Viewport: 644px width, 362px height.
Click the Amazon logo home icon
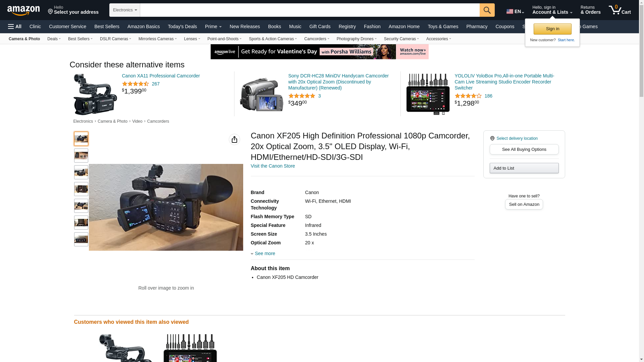click(x=23, y=11)
